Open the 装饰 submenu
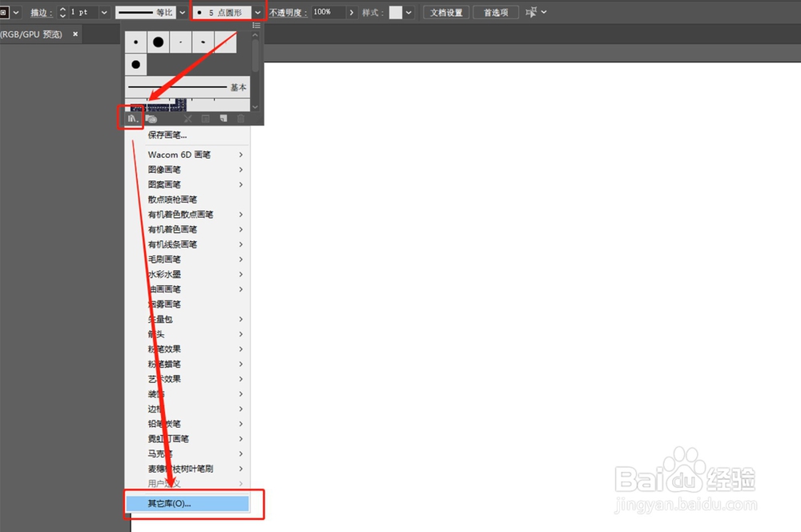Screen dimensions: 801x532 tap(187, 394)
